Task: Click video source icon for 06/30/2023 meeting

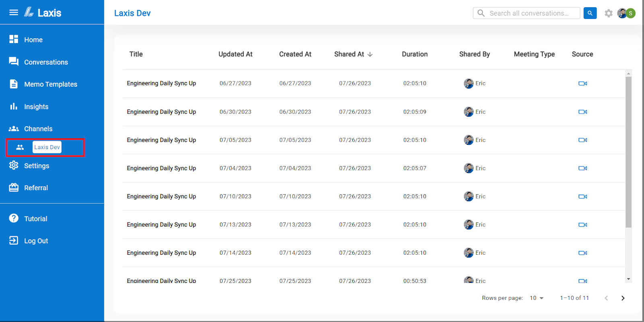Action: pos(583,112)
